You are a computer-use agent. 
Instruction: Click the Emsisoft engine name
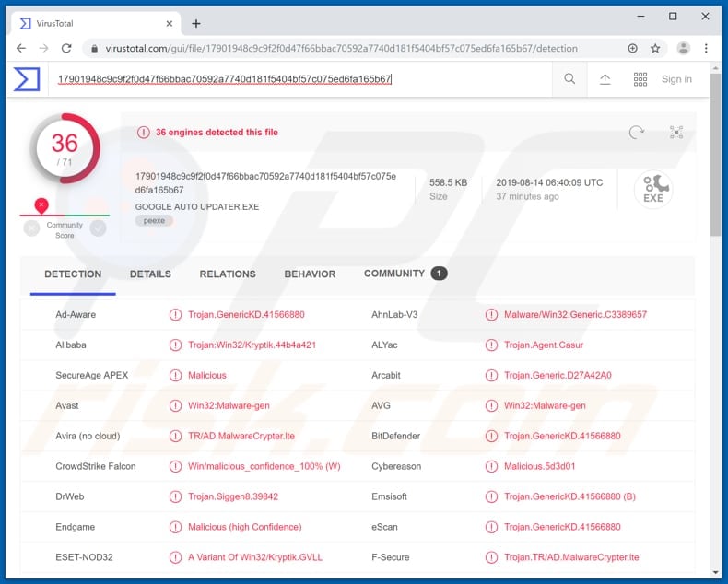coord(389,496)
